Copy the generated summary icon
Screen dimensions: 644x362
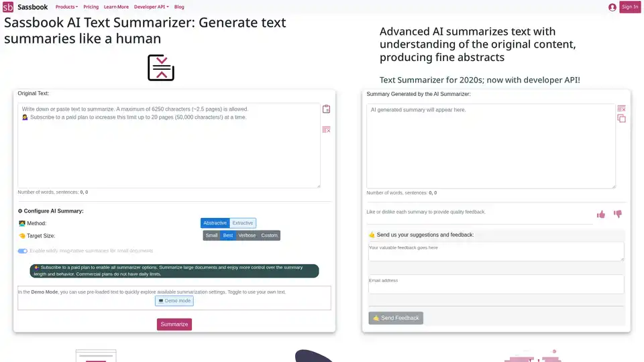coord(621,119)
